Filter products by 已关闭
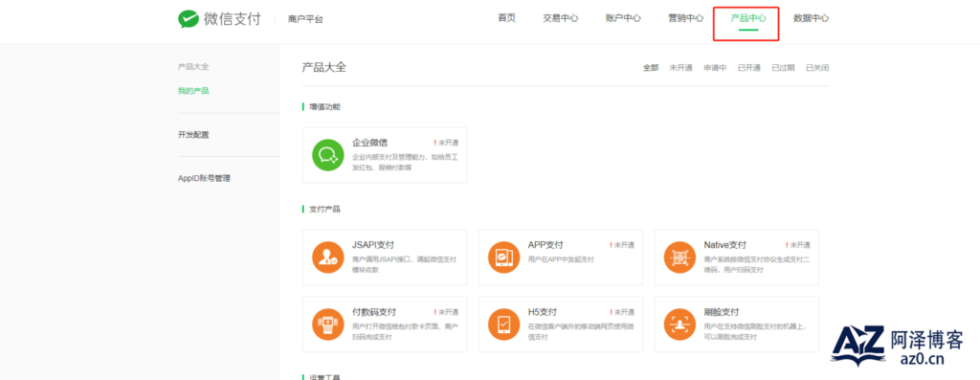The image size is (980, 380). pyautogui.click(x=817, y=68)
